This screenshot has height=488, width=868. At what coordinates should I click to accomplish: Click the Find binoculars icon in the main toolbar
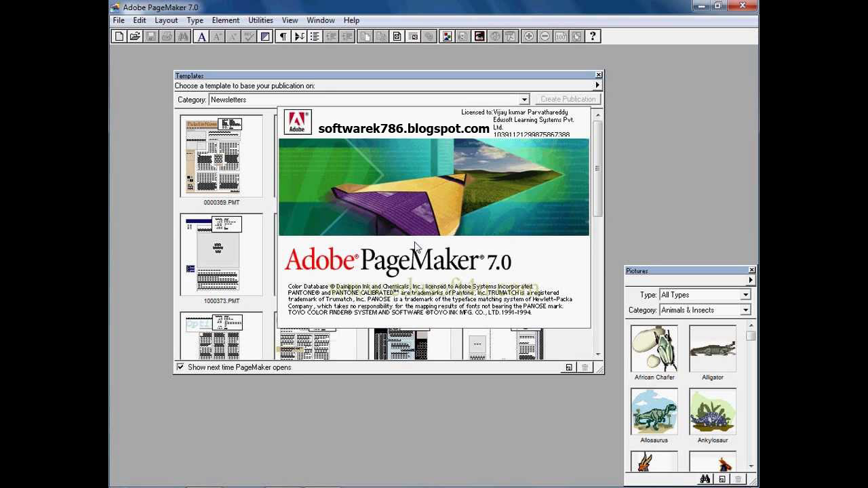pyautogui.click(x=183, y=37)
